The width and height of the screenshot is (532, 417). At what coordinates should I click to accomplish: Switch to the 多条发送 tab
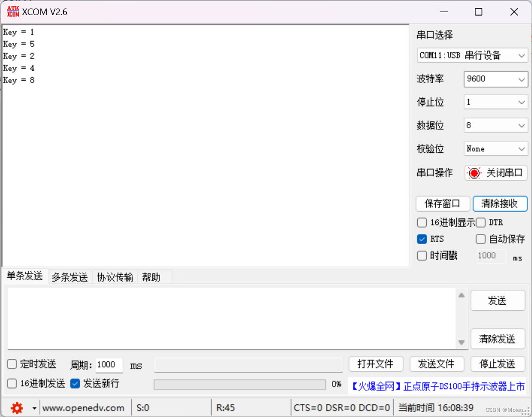tap(70, 276)
